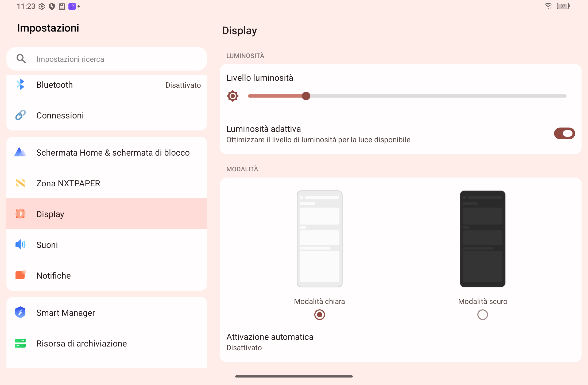588x385 pixels.
Task: Select the Modalità chiara radio button
Action: [x=320, y=315]
